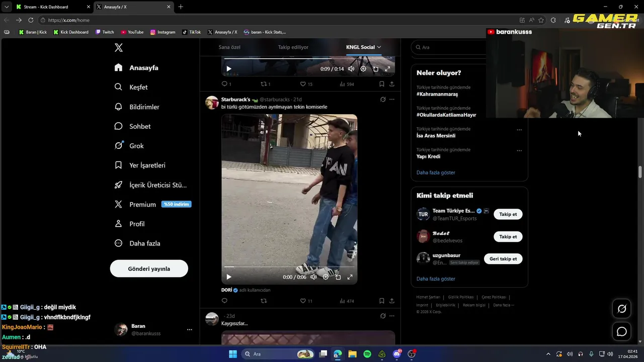Open floating Grok button
The image size is (644, 362).
coord(622,309)
